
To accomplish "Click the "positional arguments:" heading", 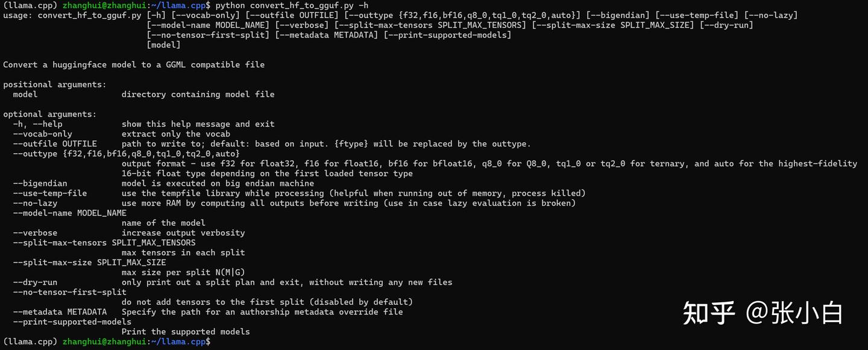I will (x=55, y=84).
